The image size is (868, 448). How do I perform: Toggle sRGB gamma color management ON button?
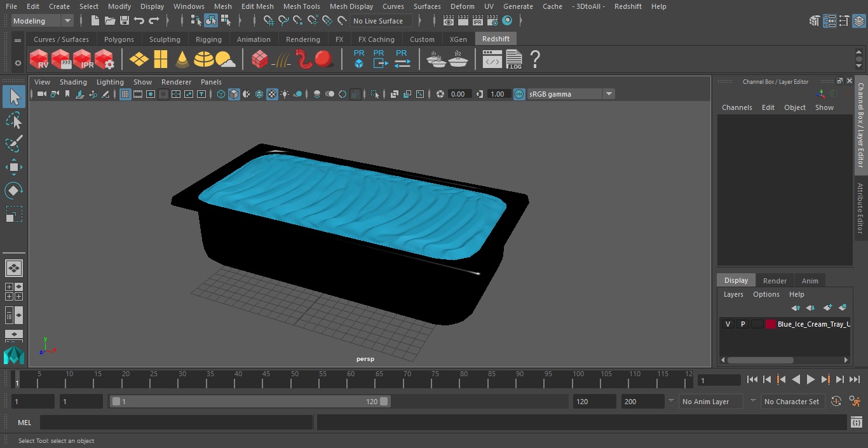(x=519, y=94)
